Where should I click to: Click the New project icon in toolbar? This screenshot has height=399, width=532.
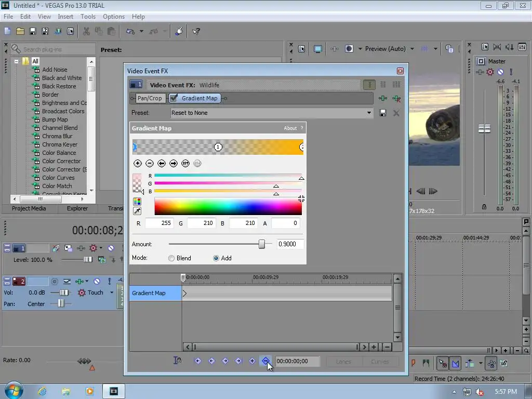pyautogui.click(x=7, y=31)
